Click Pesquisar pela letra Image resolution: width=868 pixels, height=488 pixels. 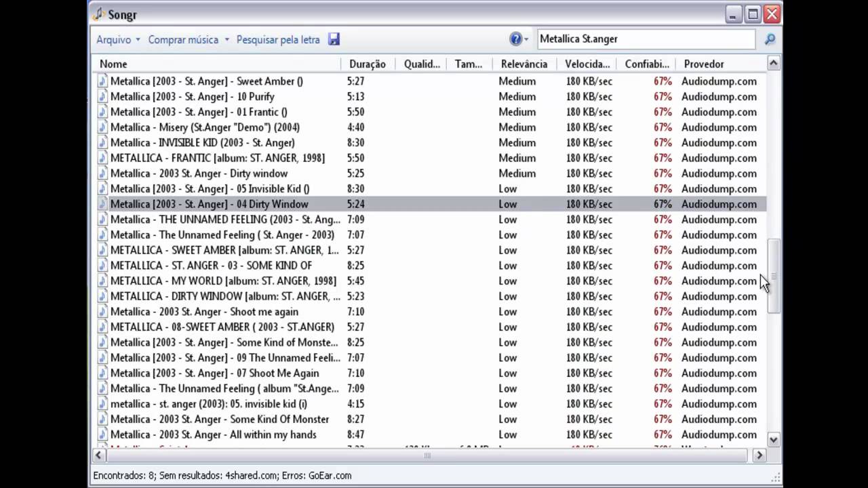278,40
